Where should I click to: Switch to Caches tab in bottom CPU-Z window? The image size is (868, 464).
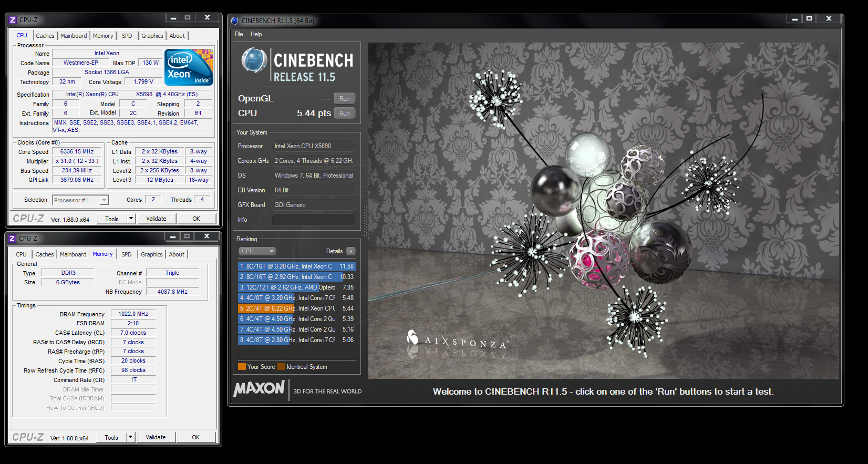(45, 254)
